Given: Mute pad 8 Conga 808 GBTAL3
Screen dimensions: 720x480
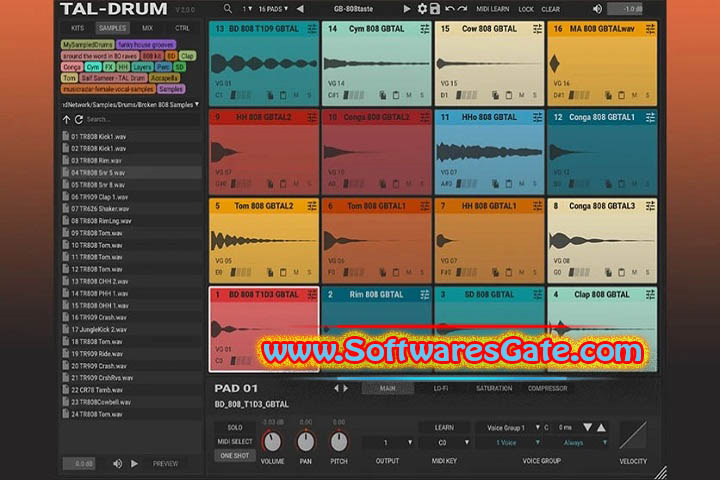Looking at the screenshot, I should click(634, 272).
